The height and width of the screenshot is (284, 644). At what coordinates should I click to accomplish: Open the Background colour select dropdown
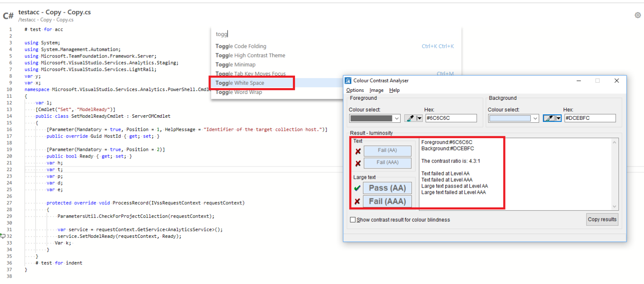click(x=537, y=118)
